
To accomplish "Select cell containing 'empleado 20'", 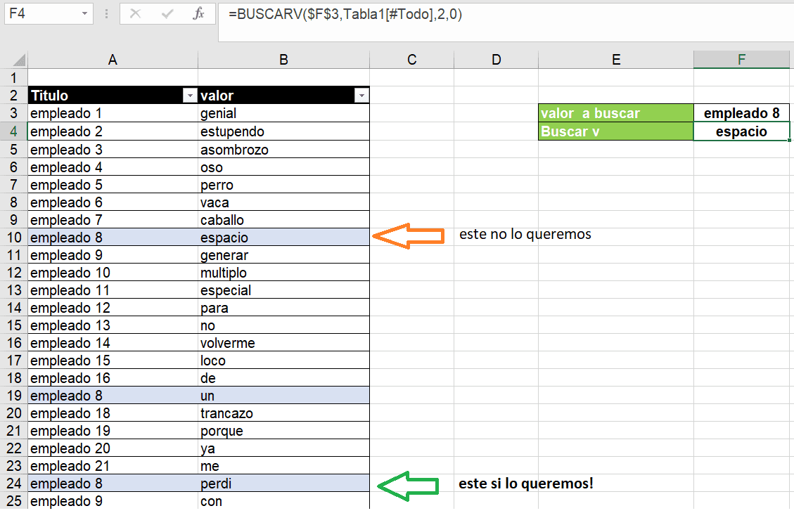I will click(113, 448).
